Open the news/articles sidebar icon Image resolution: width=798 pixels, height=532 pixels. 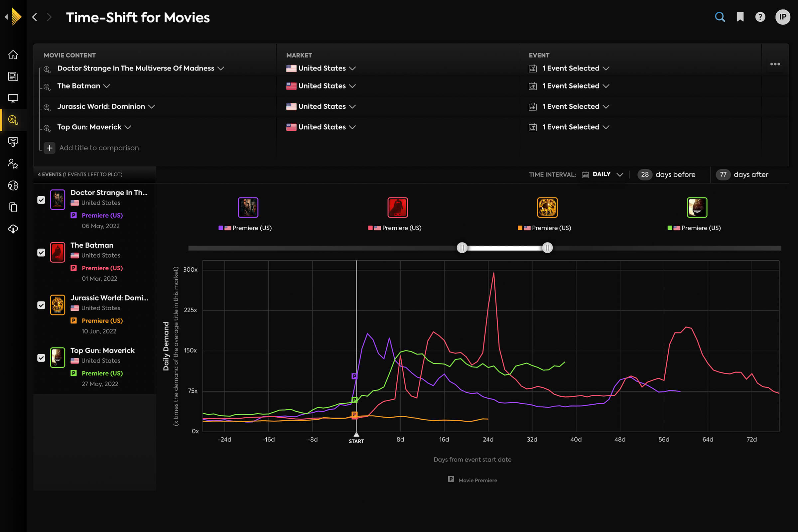click(13, 76)
